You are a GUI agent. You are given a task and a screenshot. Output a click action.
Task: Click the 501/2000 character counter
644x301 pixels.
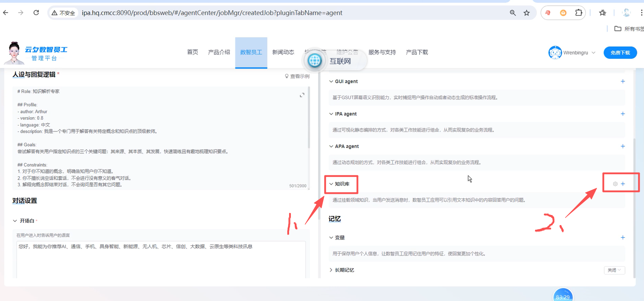(298, 186)
